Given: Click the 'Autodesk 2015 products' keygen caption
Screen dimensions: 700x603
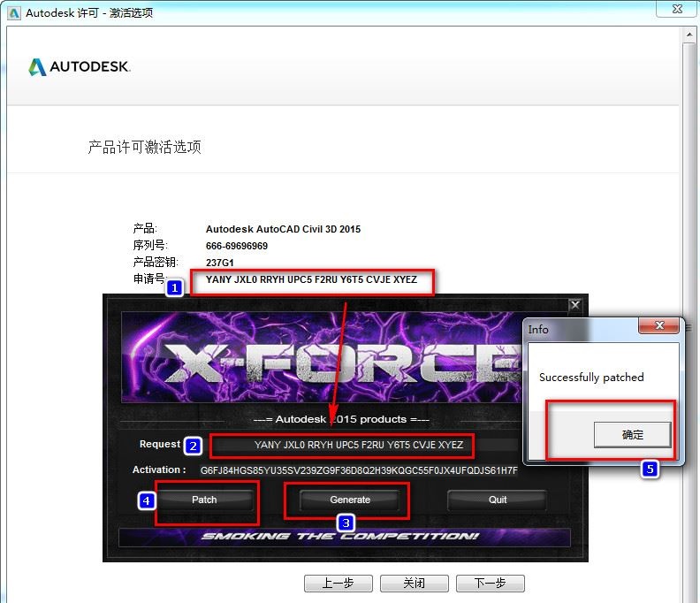Looking at the screenshot, I should [341, 419].
